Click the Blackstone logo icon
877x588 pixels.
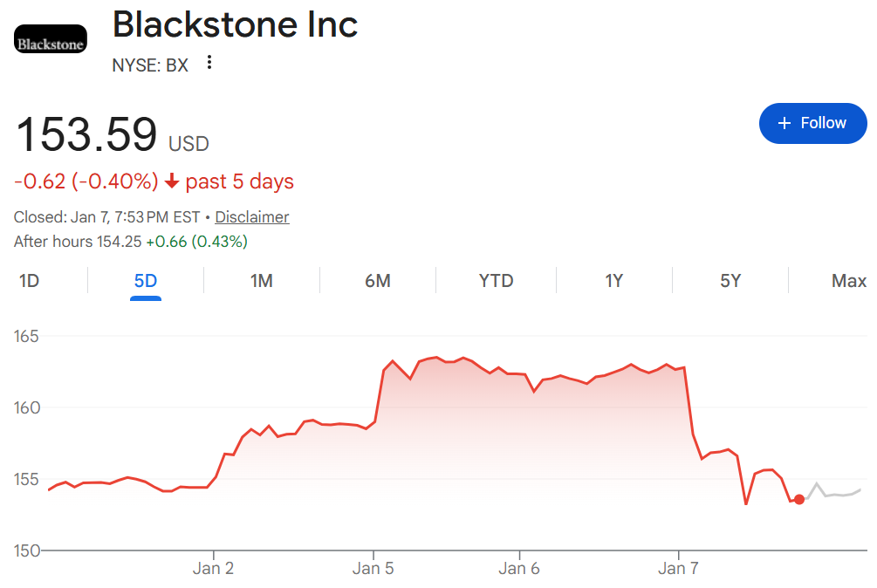pos(51,39)
